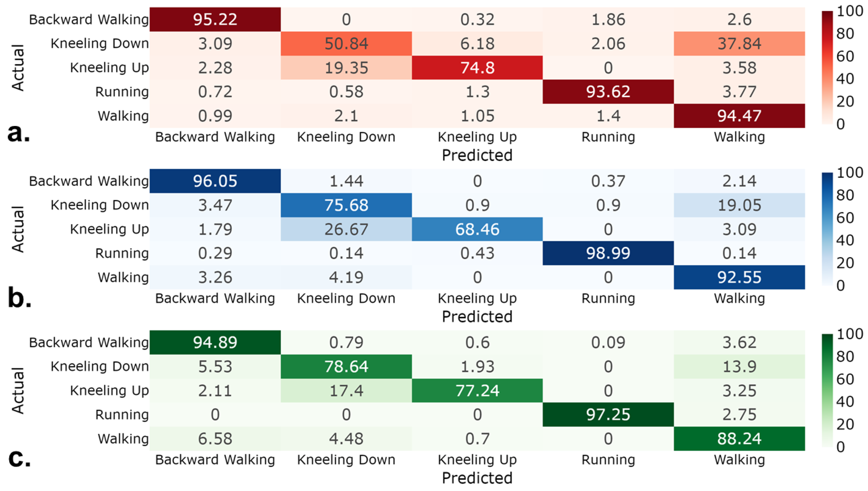Click the 37.84 misclassification cell
Viewport: 868px width, 491px height.
coord(739,44)
